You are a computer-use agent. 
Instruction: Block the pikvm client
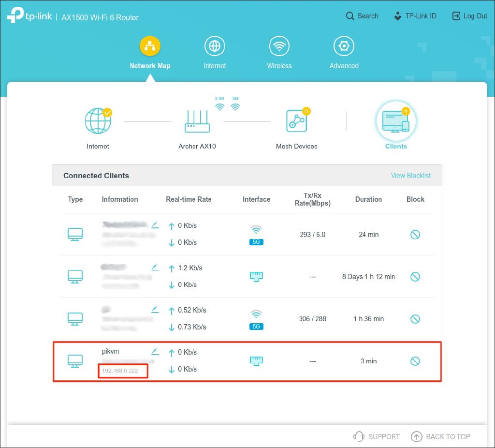coord(415,361)
